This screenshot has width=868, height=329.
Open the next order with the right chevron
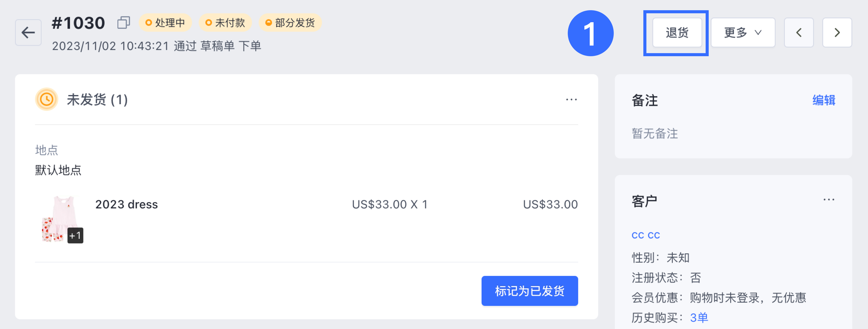[837, 33]
